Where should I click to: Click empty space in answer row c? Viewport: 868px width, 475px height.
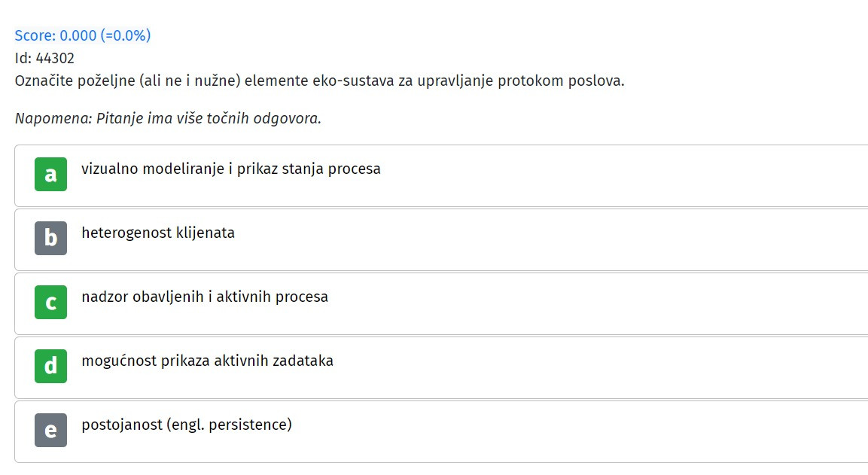pyautogui.click(x=598, y=304)
